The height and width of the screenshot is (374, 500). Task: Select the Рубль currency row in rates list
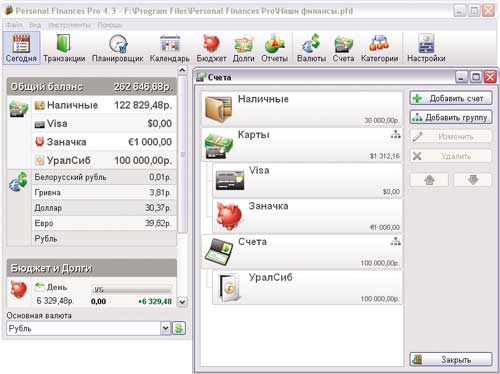pyautogui.click(x=104, y=238)
